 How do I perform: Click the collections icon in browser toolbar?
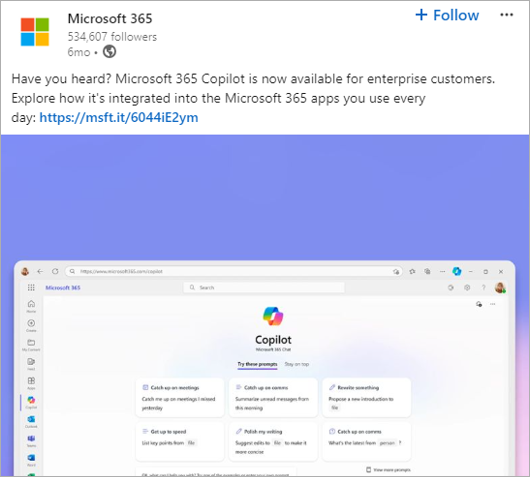[427, 271]
